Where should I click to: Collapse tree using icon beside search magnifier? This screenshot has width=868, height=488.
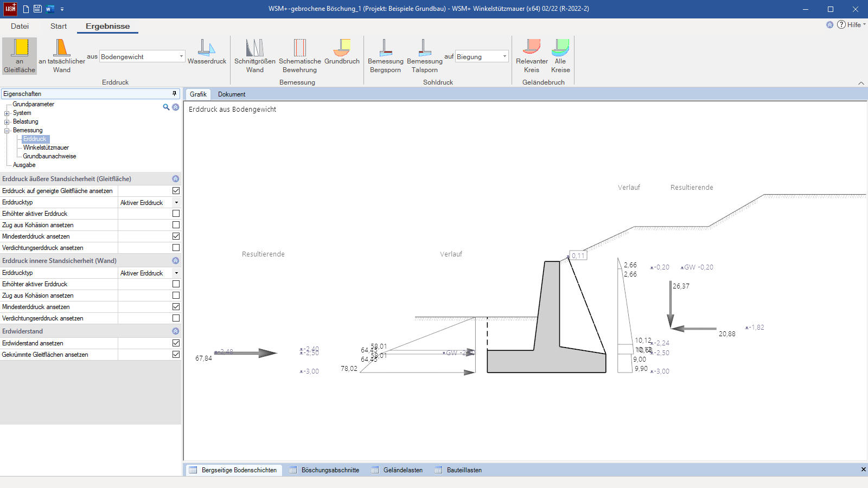tap(175, 107)
